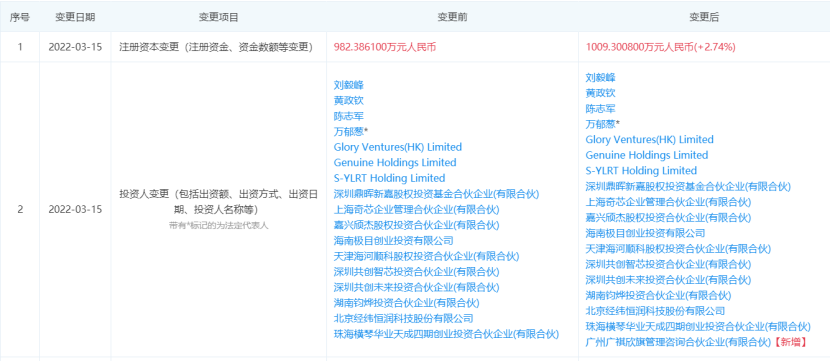Open 湖南钧烨投资合伙企业 link in 变更后
The width and height of the screenshot is (831, 361).
(x=658, y=295)
